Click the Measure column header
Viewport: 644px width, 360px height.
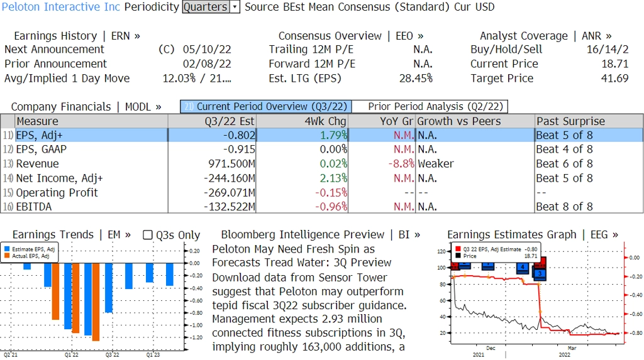pos(91,121)
